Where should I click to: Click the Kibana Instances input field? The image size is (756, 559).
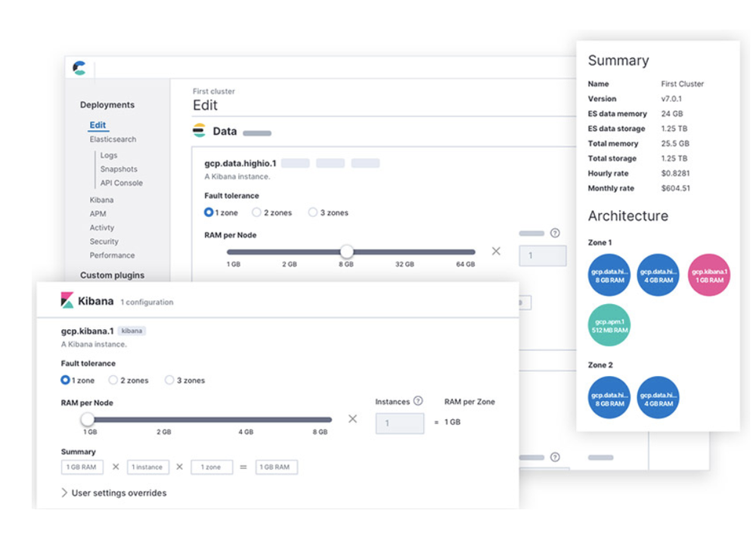(x=400, y=423)
